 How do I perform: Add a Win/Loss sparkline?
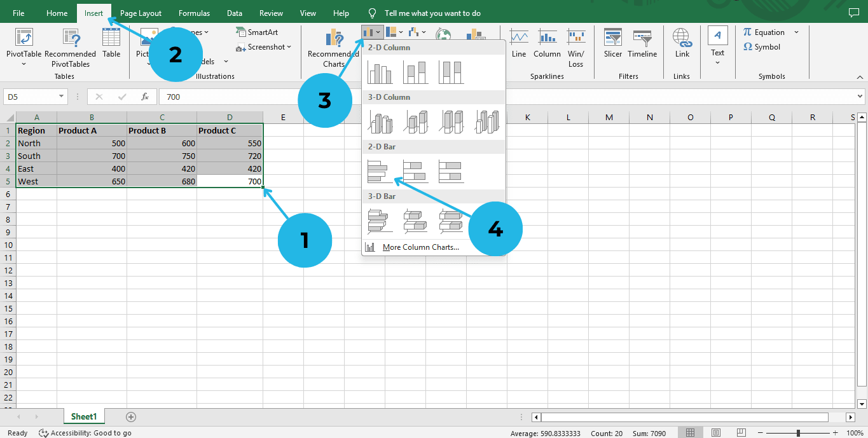(576, 48)
